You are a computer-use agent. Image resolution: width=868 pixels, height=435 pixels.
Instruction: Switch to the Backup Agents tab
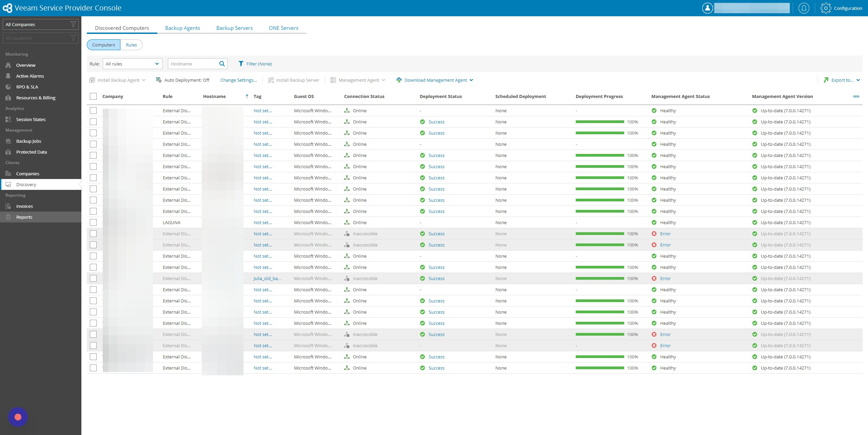(182, 28)
